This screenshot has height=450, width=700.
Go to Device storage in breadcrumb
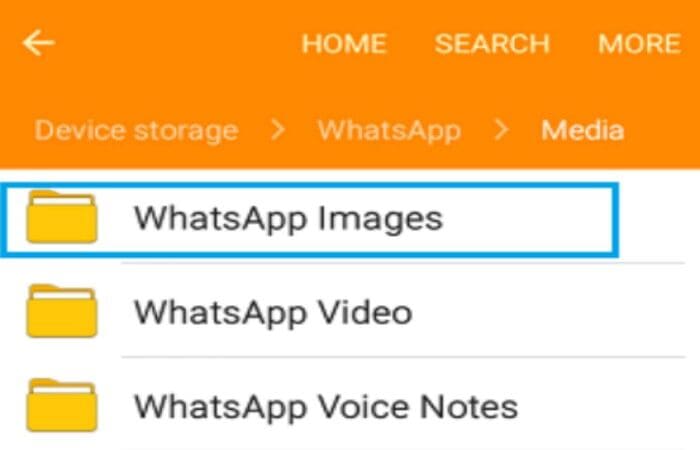[x=137, y=131]
